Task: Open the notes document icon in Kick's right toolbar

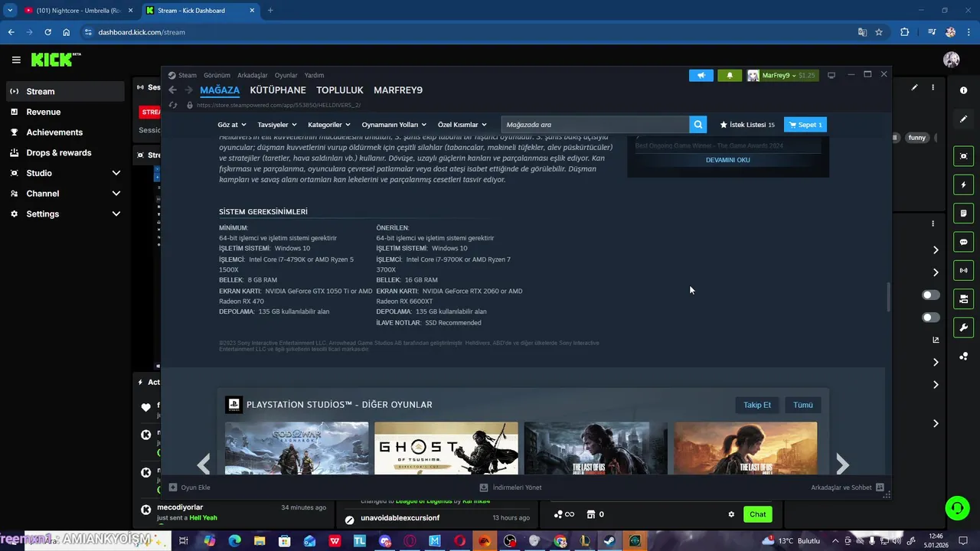Action: click(x=963, y=213)
